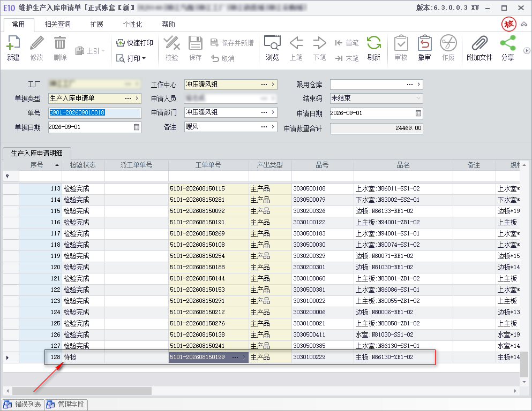The image size is (532, 411).
Task: Go to next record with 下笔
Action: pos(319,48)
